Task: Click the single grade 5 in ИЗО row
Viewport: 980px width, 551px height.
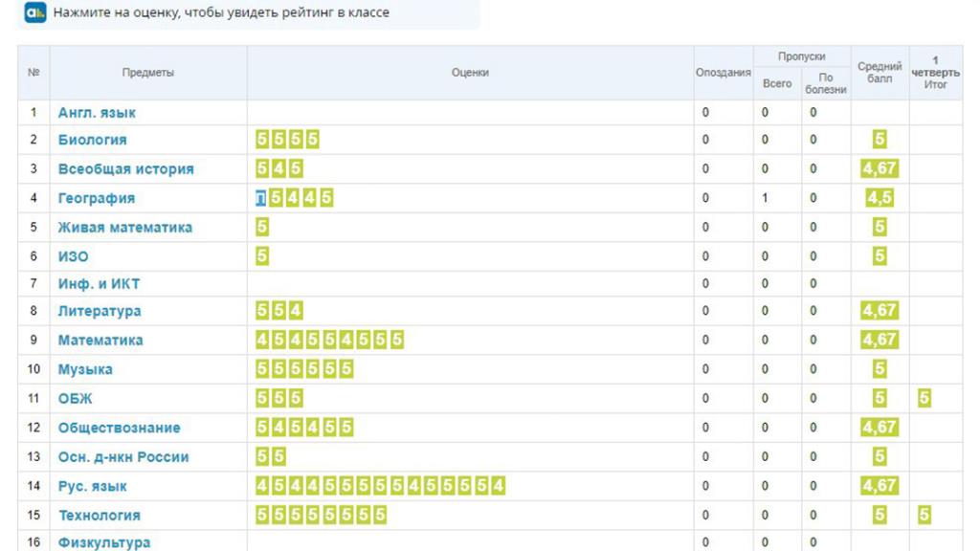Action: coord(262,256)
